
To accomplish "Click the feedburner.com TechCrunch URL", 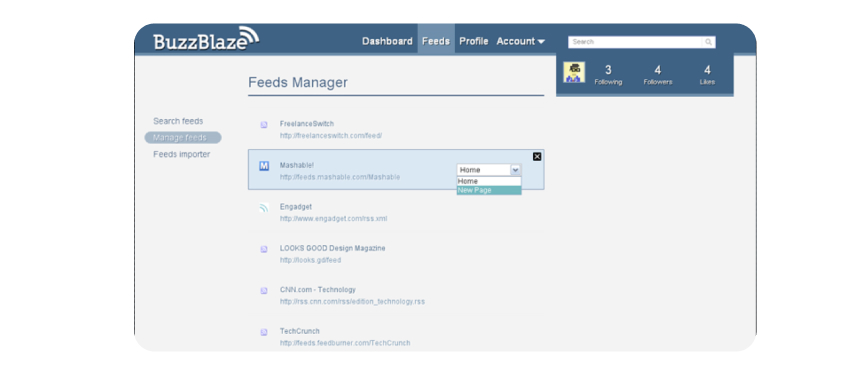I will pyautogui.click(x=345, y=343).
